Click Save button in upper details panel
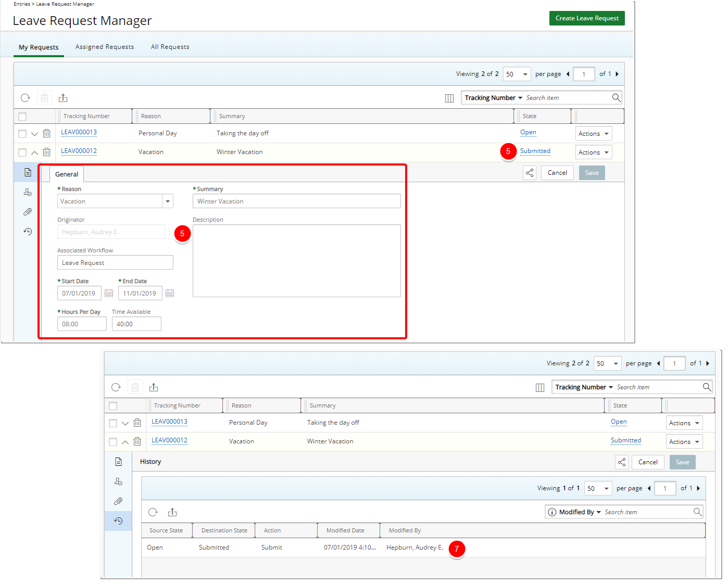The height and width of the screenshot is (585, 728). click(592, 173)
